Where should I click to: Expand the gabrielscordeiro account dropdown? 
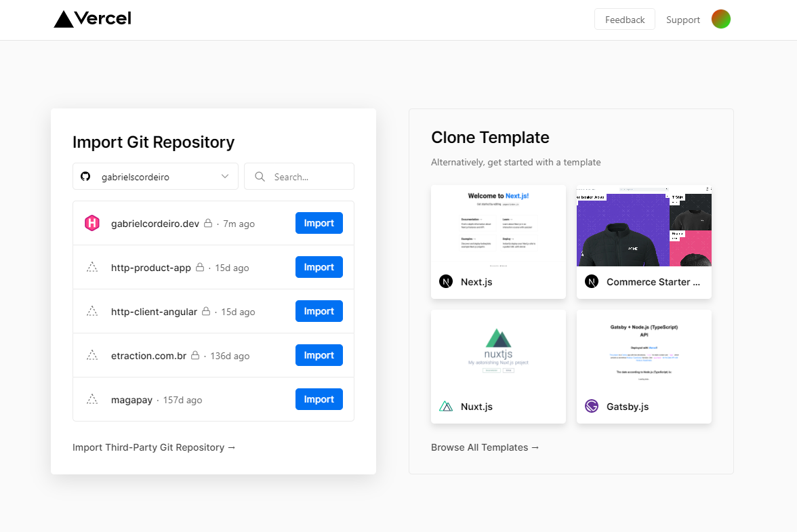pos(155,176)
